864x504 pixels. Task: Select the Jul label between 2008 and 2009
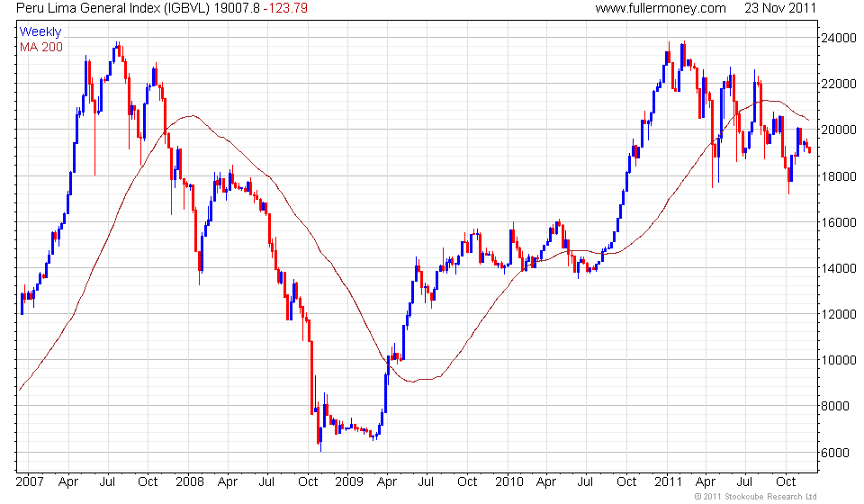tap(266, 482)
